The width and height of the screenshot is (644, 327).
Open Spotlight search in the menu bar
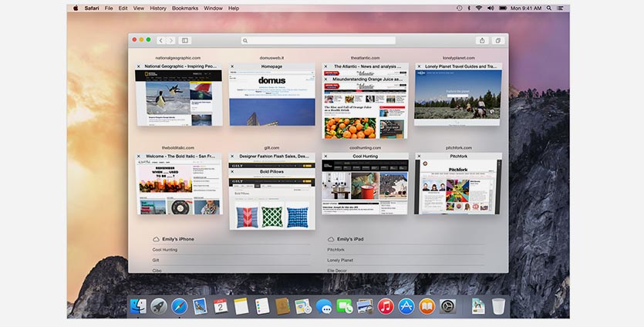(548, 8)
